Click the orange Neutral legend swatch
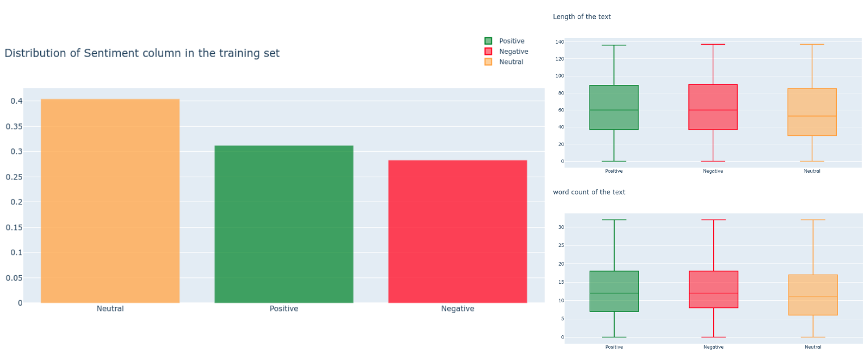Image resolution: width=868 pixels, height=355 pixels. point(488,62)
